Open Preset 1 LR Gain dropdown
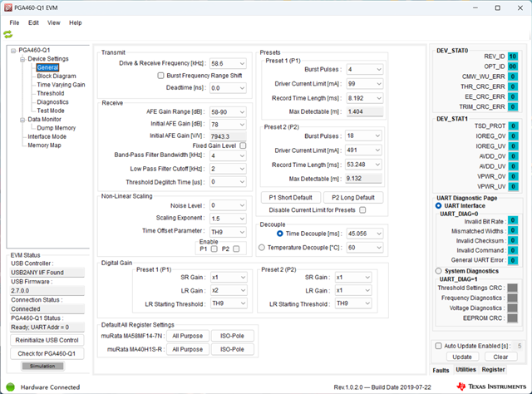This screenshot has width=532, height=394. (x=229, y=290)
